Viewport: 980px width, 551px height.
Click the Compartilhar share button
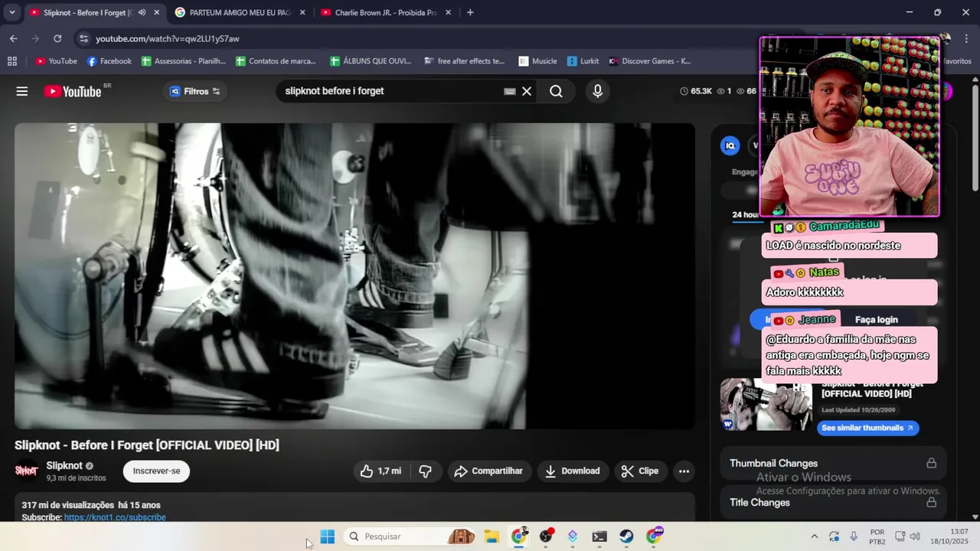[489, 471]
